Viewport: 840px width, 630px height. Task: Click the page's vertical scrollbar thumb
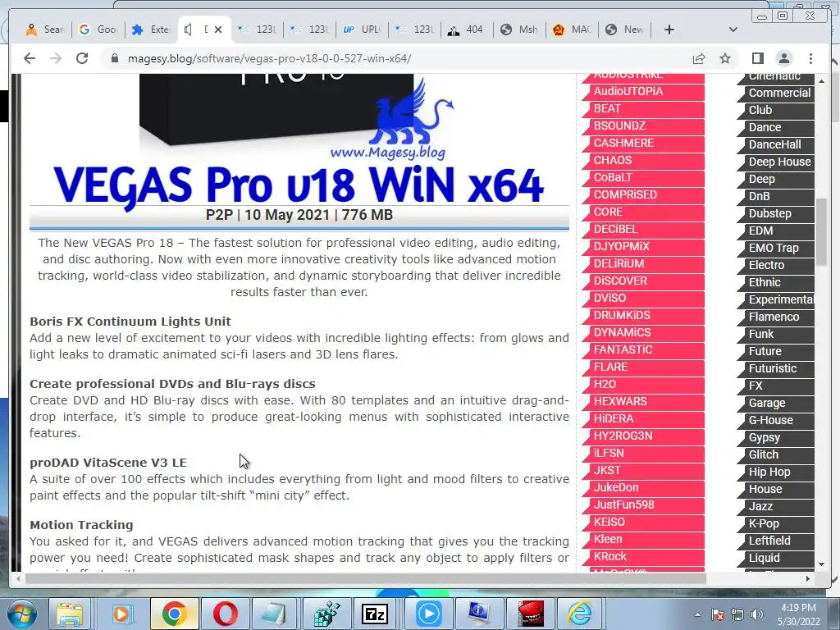(822, 231)
